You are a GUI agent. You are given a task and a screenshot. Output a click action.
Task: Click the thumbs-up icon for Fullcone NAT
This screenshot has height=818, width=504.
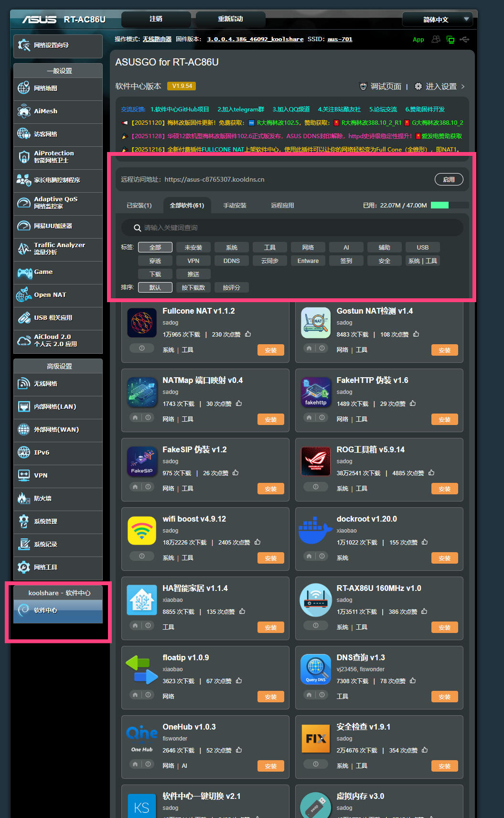coord(248,334)
